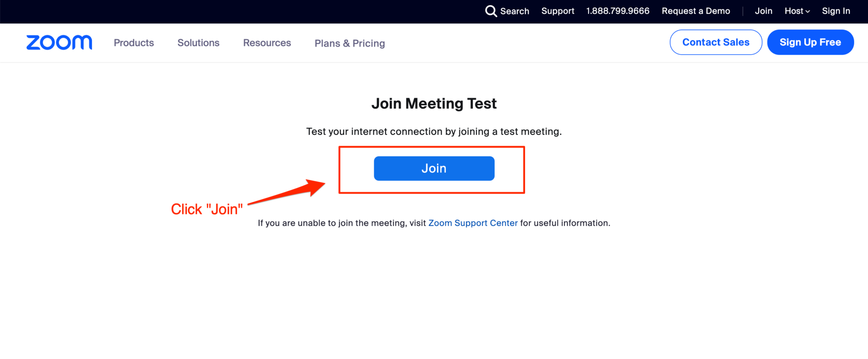This screenshot has height=359, width=868.
Task: Open the Zoom Support Center link
Action: 473,223
